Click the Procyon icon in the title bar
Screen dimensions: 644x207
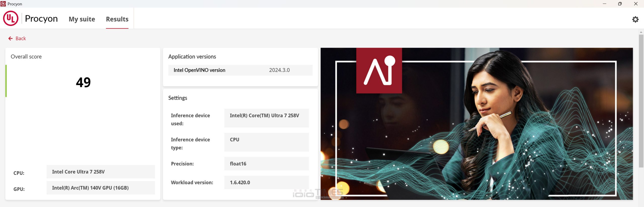coord(3,4)
